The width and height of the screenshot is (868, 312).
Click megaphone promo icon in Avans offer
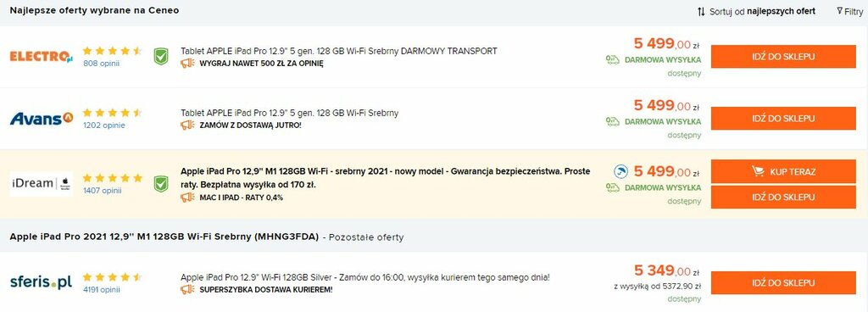187,125
